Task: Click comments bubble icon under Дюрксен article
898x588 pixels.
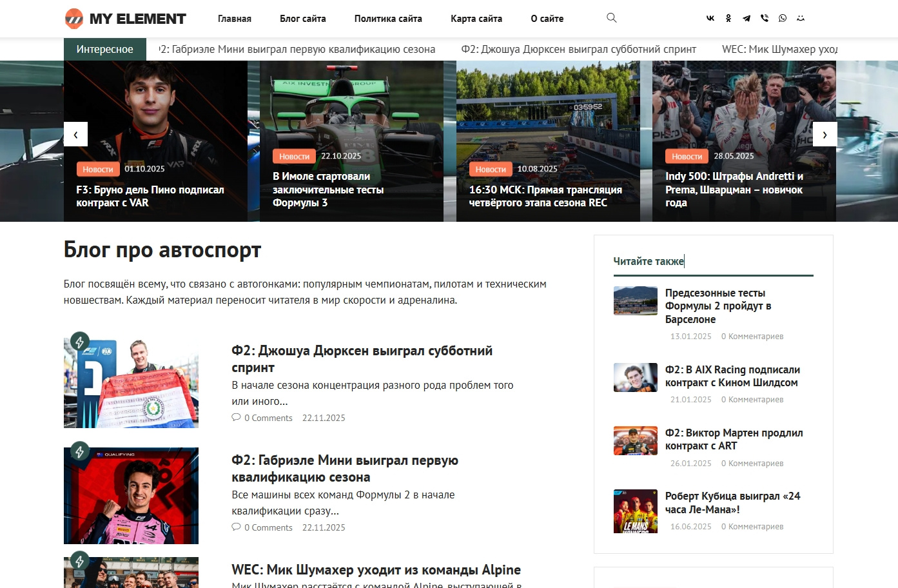Action: 236,418
